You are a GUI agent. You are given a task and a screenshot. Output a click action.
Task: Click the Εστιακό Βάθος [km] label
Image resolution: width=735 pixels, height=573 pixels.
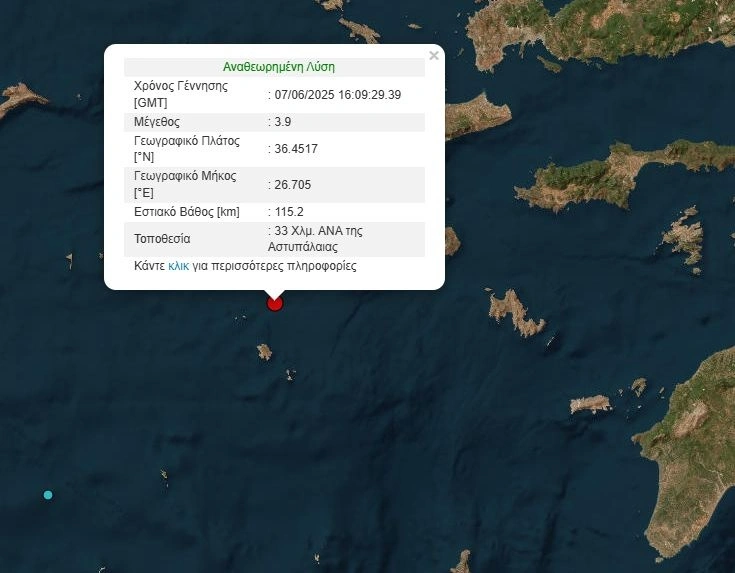186,212
